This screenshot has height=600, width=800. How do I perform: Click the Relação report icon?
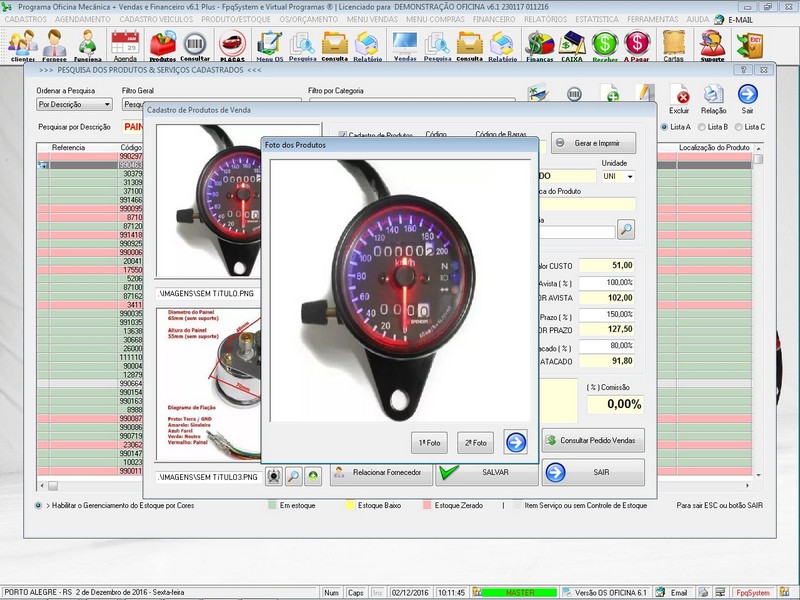[713, 99]
